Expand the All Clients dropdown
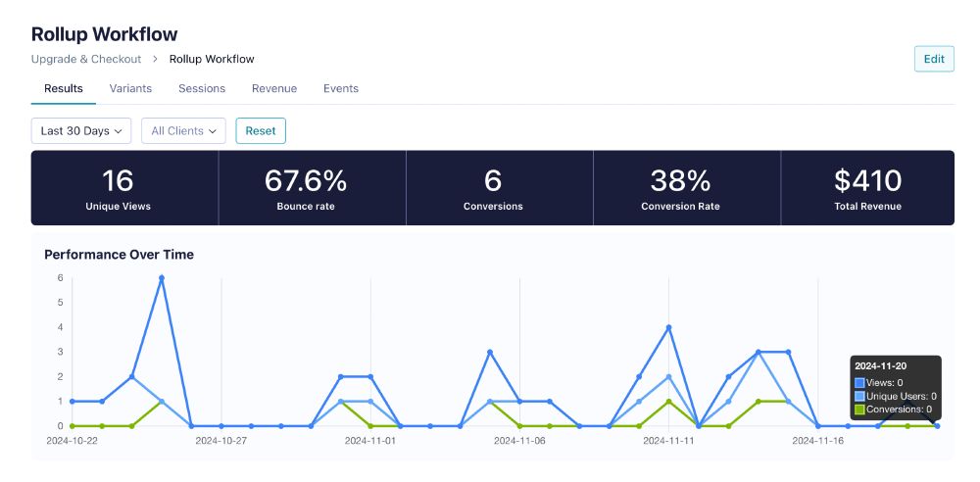This screenshot has width=980, height=482. pos(184,130)
